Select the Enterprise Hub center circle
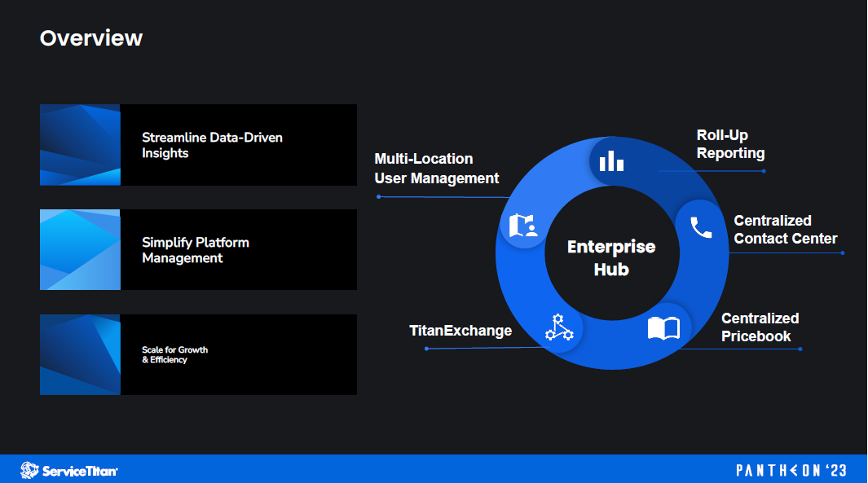This screenshot has width=868, height=483. [612, 254]
